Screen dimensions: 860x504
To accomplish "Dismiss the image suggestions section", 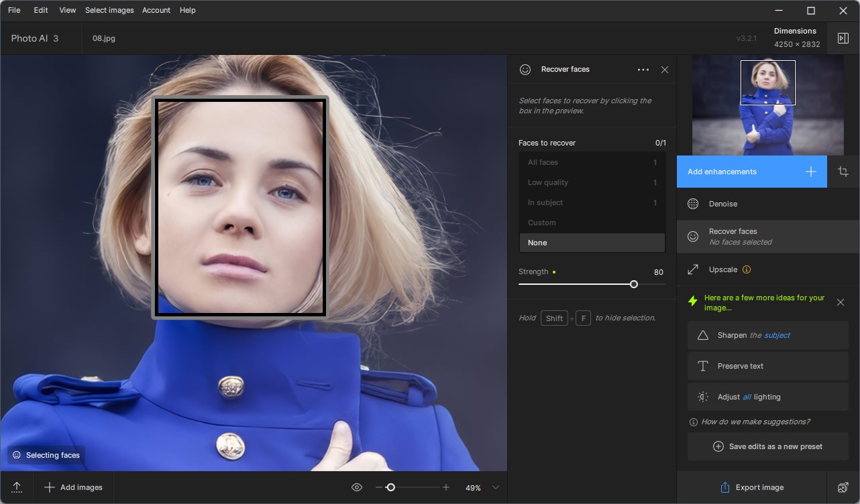I will (x=841, y=302).
